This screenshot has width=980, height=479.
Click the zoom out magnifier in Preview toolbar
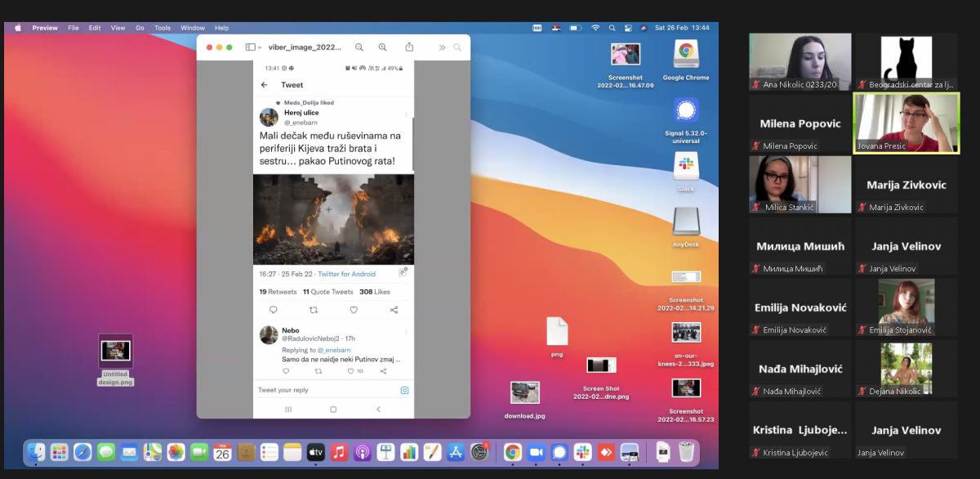click(359, 47)
